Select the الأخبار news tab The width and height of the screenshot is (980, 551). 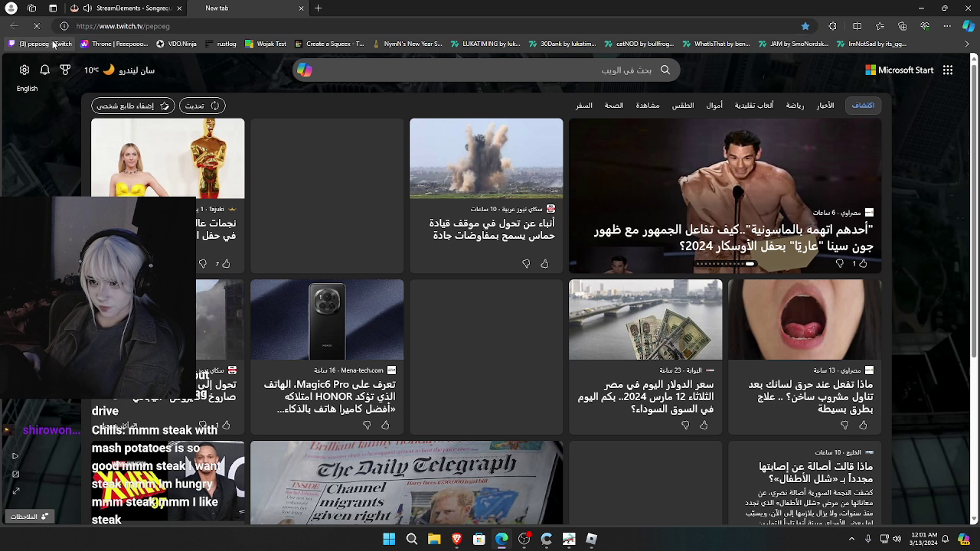(825, 106)
